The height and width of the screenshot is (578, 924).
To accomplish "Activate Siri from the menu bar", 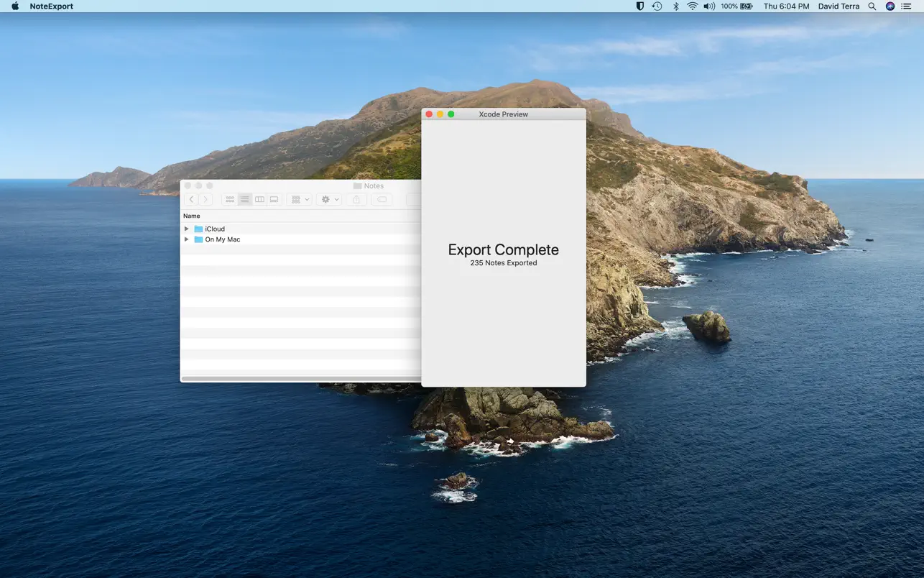I will [889, 6].
